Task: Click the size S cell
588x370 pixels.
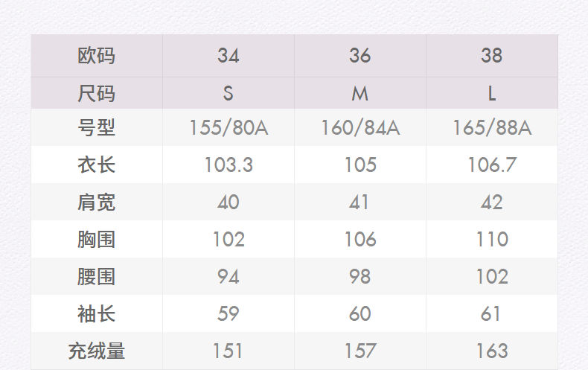Action: click(229, 94)
